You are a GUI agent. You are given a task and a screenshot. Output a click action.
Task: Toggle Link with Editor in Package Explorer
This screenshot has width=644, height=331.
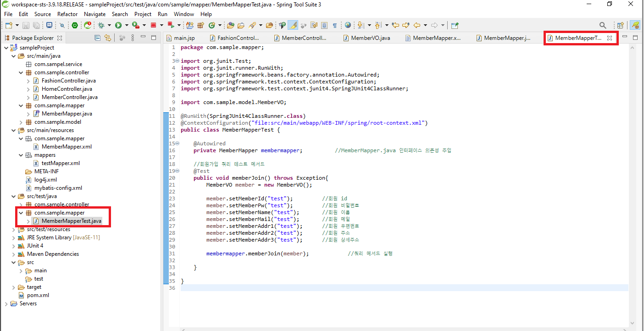(x=107, y=38)
